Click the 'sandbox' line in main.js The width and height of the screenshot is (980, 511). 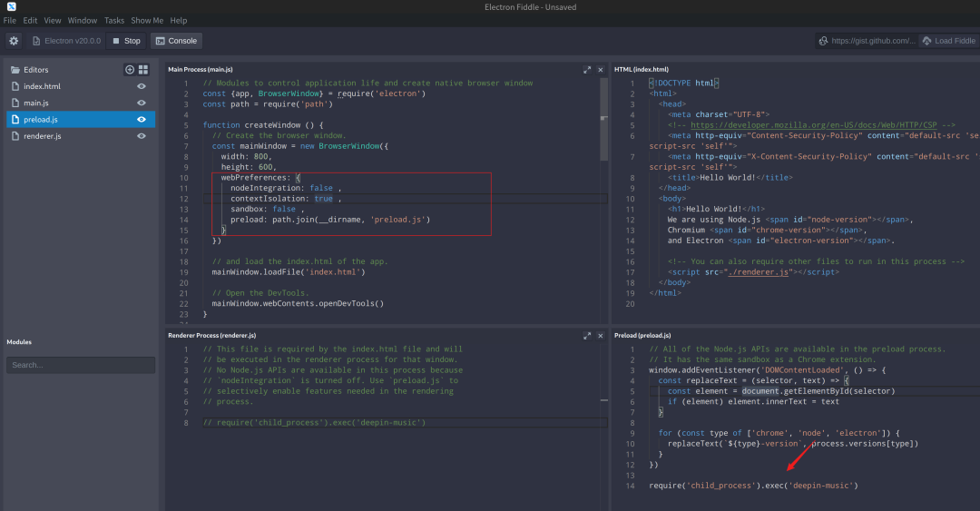click(x=268, y=209)
